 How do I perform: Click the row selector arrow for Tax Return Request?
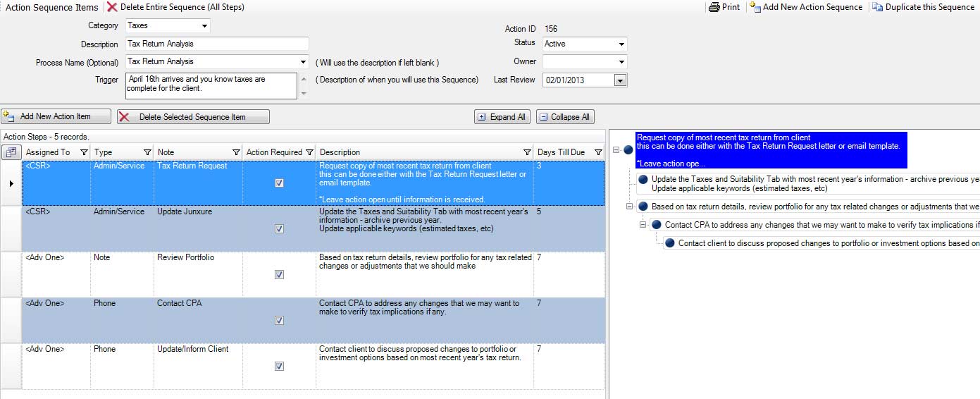pos(11,183)
